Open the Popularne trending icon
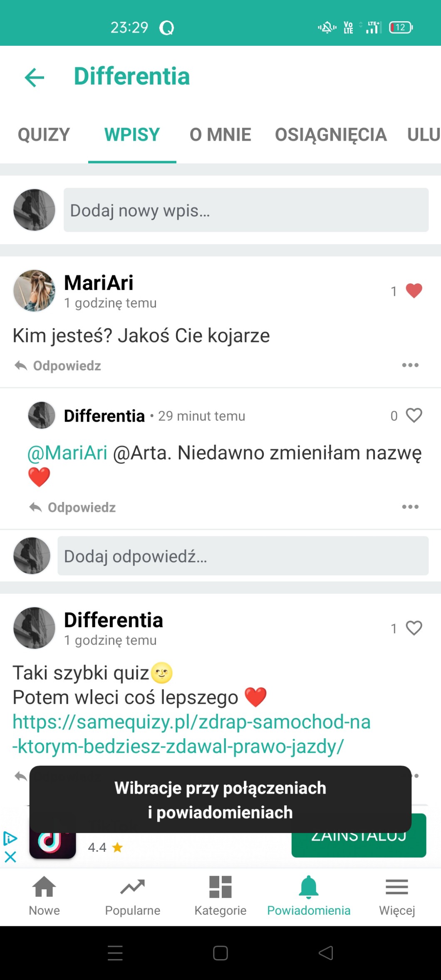Screen dimensions: 441x980 tap(132, 887)
